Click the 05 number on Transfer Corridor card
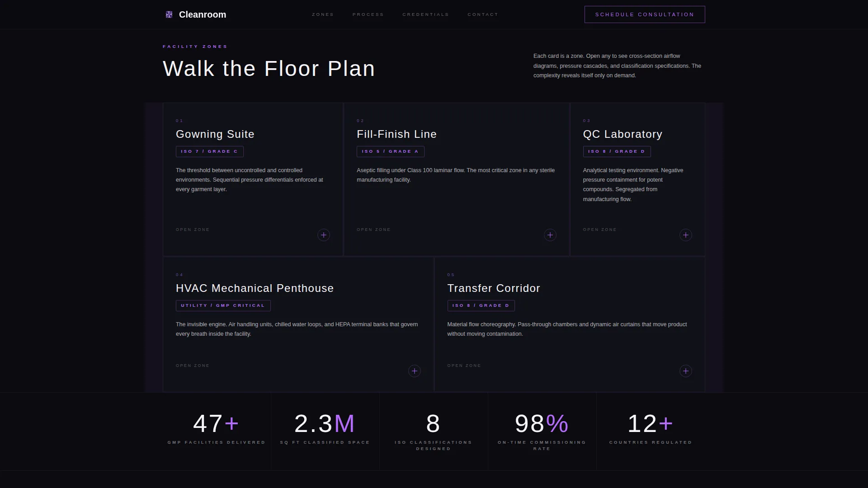This screenshot has height=488, width=868. 451,275
